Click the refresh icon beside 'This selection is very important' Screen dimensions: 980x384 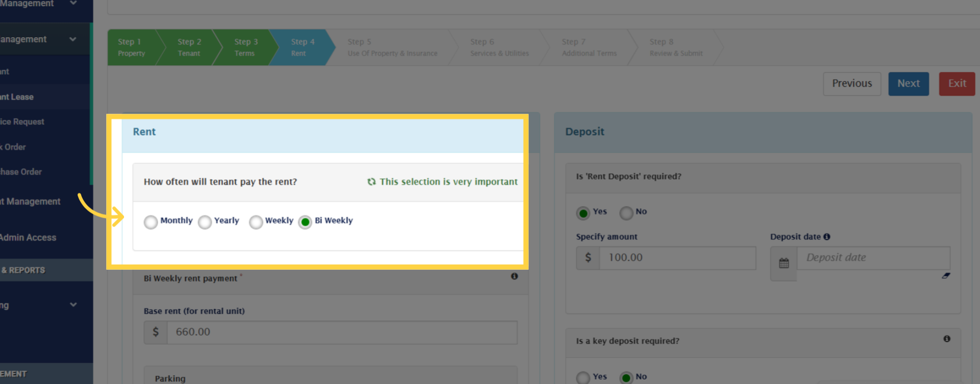pos(372,182)
